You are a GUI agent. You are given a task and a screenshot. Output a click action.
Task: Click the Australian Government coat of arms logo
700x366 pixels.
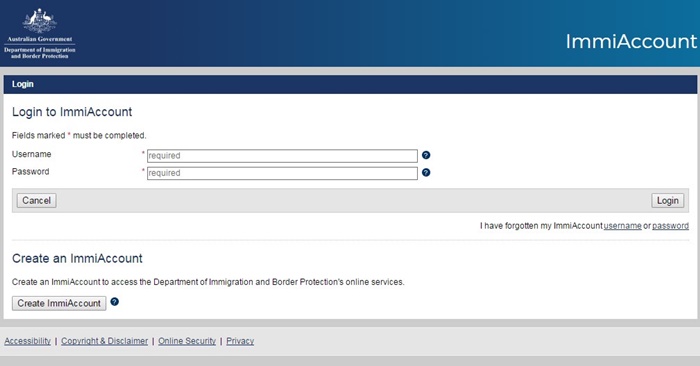point(40,21)
